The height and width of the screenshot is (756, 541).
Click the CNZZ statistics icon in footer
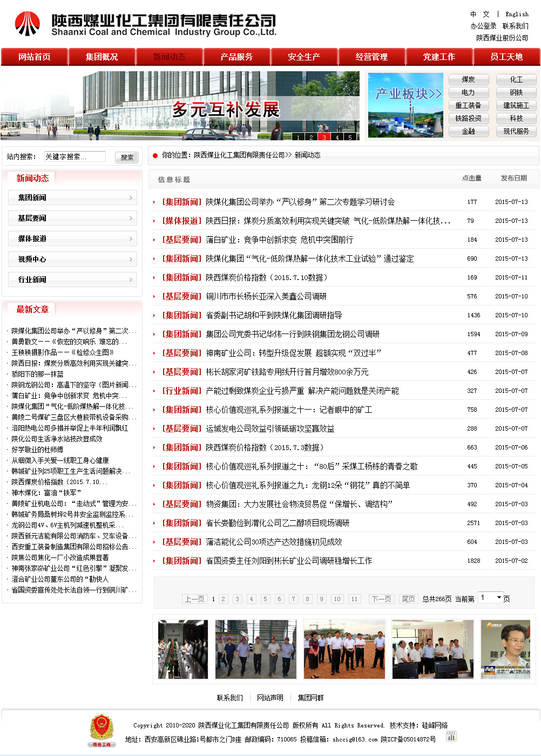point(451,736)
